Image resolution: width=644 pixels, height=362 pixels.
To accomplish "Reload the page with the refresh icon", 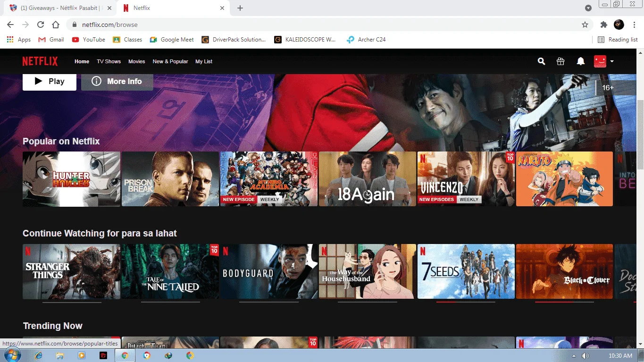I will [x=41, y=25].
